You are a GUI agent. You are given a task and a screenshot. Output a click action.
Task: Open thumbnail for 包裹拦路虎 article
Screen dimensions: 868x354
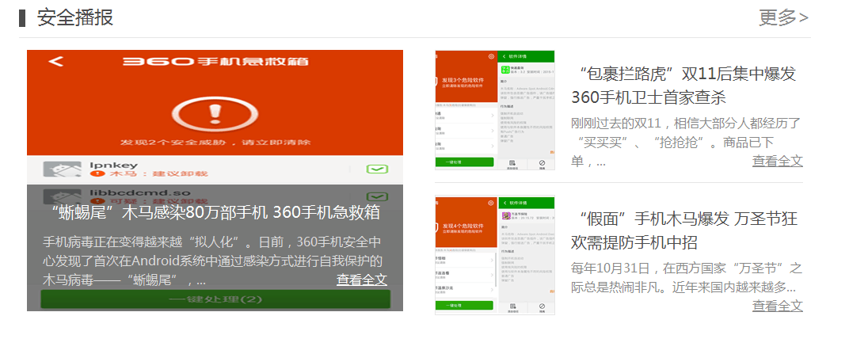click(x=494, y=110)
